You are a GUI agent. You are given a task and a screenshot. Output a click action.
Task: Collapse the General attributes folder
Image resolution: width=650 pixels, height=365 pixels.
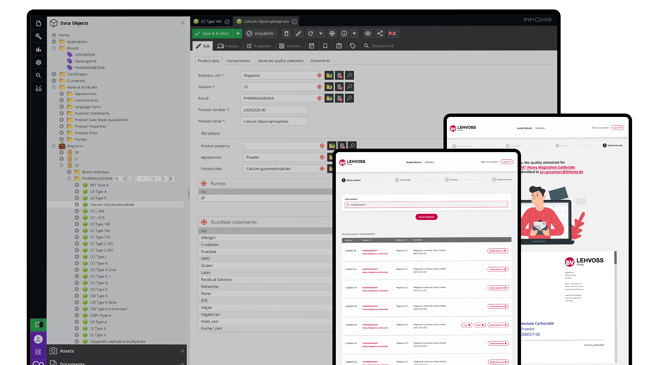coord(54,87)
